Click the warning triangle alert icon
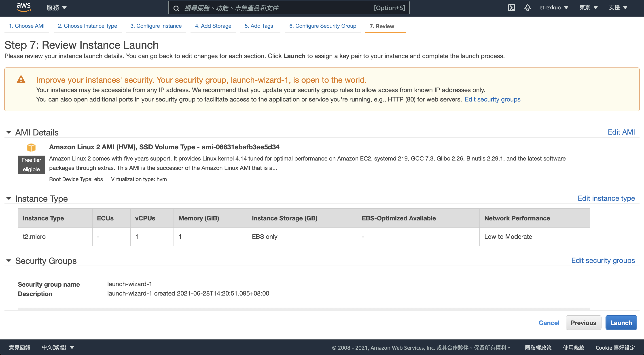Image resolution: width=644 pixels, height=355 pixels. point(21,80)
